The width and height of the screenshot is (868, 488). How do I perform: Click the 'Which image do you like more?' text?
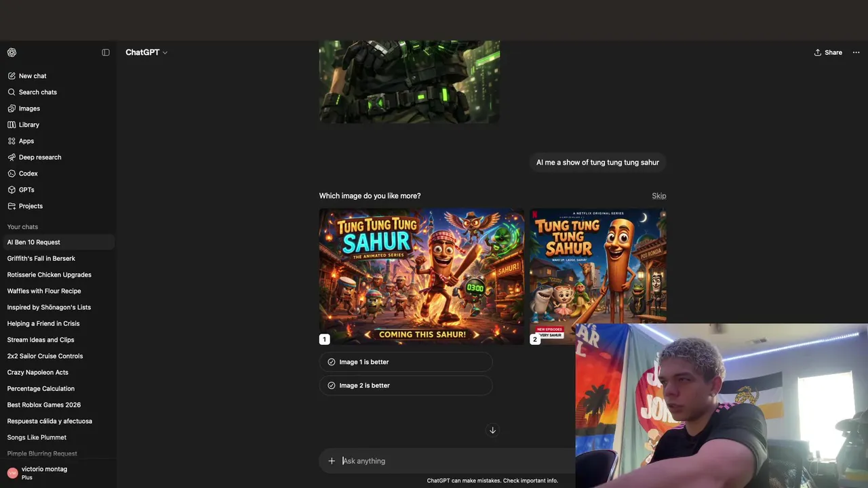(x=370, y=196)
